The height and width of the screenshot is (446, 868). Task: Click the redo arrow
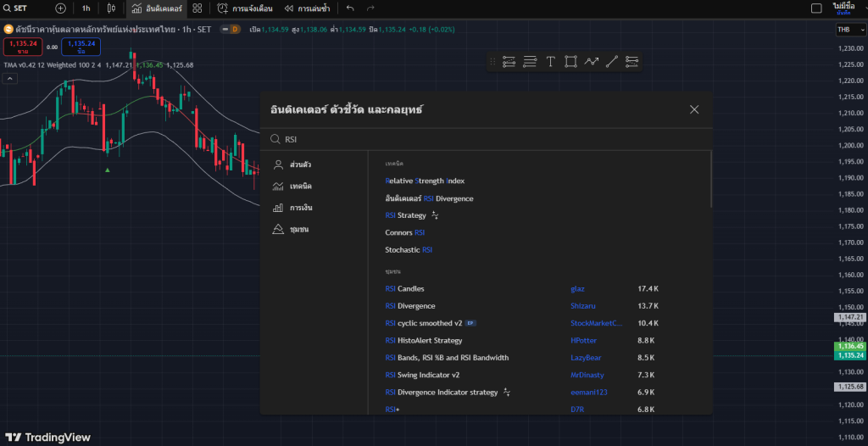371,8
